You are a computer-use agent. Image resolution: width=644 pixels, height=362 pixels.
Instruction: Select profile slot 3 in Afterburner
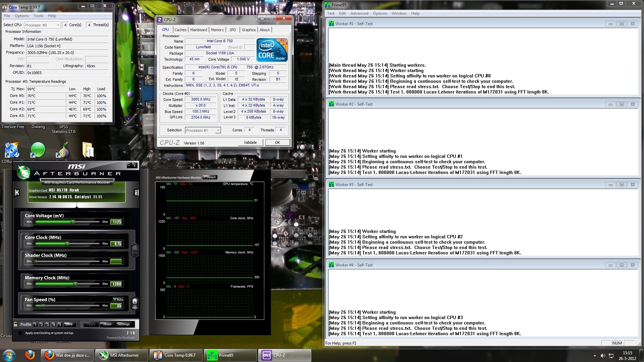[x=48, y=324]
